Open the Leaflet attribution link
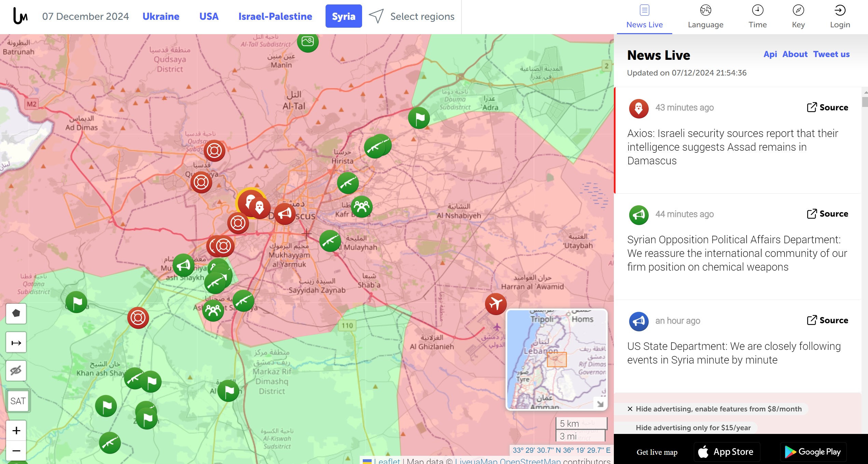This screenshot has width=868, height=464. (x=387, y=461)
